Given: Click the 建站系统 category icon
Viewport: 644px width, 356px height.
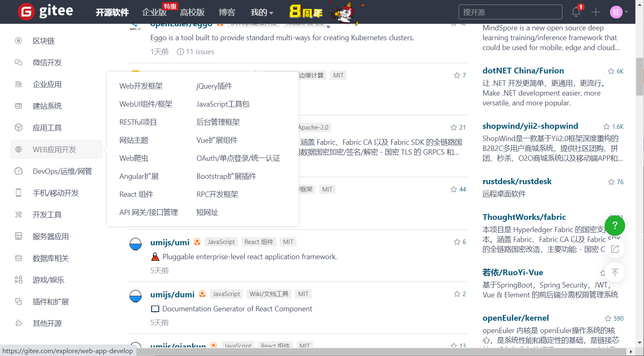Looking at the screenshot, I should [x=18, y=106].
